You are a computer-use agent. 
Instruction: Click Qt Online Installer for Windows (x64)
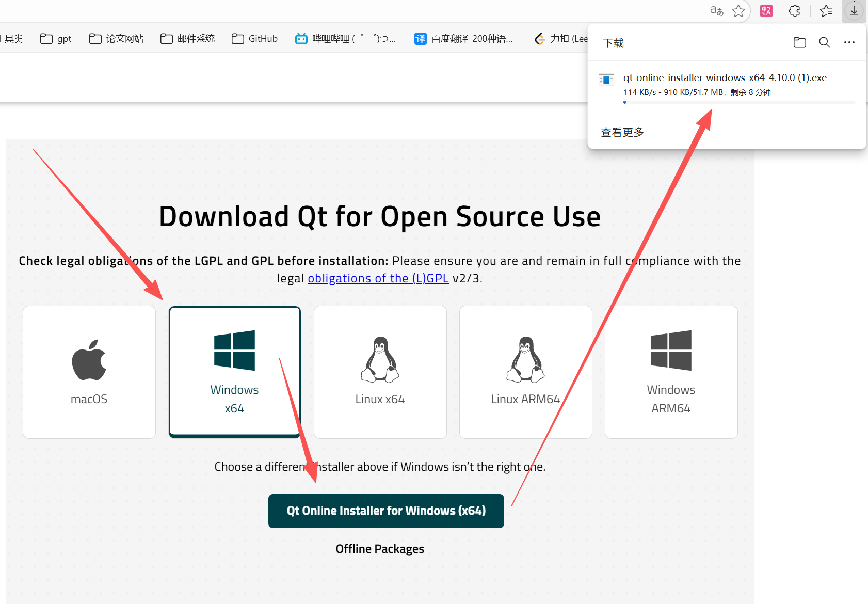386,511
